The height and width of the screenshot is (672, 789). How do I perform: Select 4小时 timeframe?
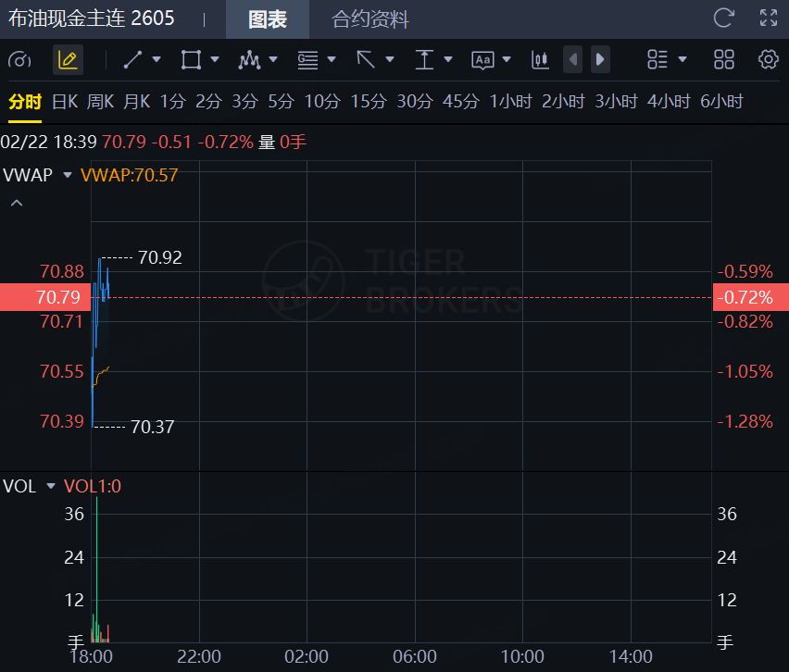click(x=669, y=102)
